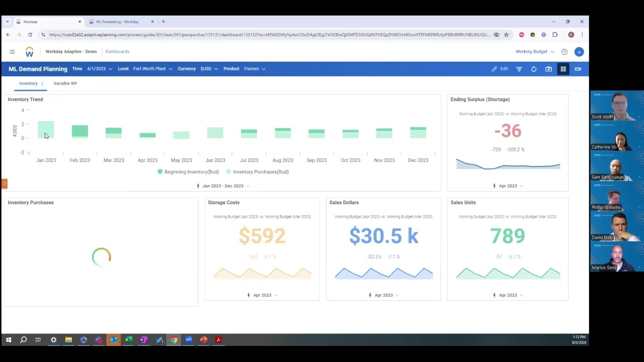Screen dimensions: 644x362
Task: Close the ML Forecasting browser tab
Action: (152, 22)
